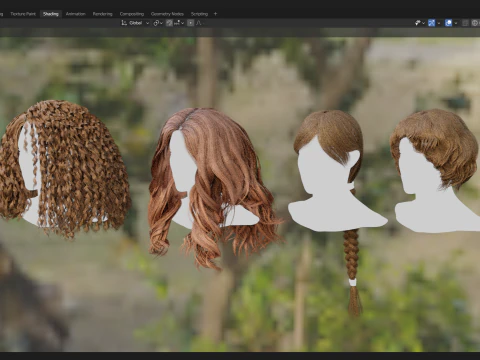Expand the overlay options arrow
480x360 pixels.
click(456, 23)
